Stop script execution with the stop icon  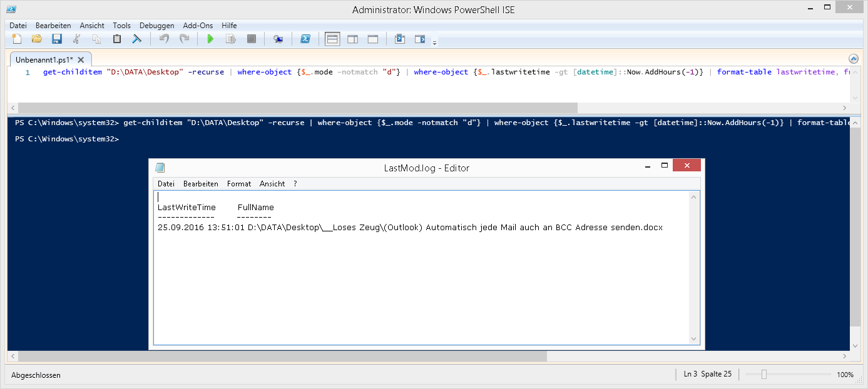click(x=252, y=39)
